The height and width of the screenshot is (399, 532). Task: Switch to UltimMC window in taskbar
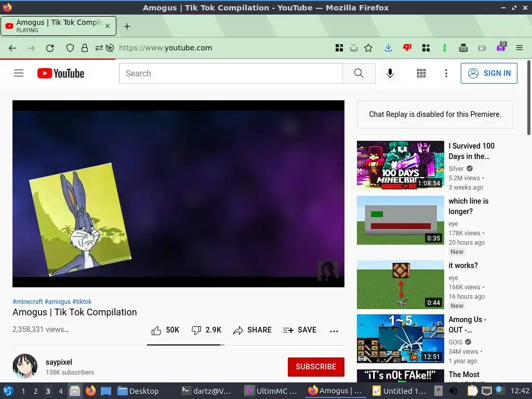[x=271, y=391]
